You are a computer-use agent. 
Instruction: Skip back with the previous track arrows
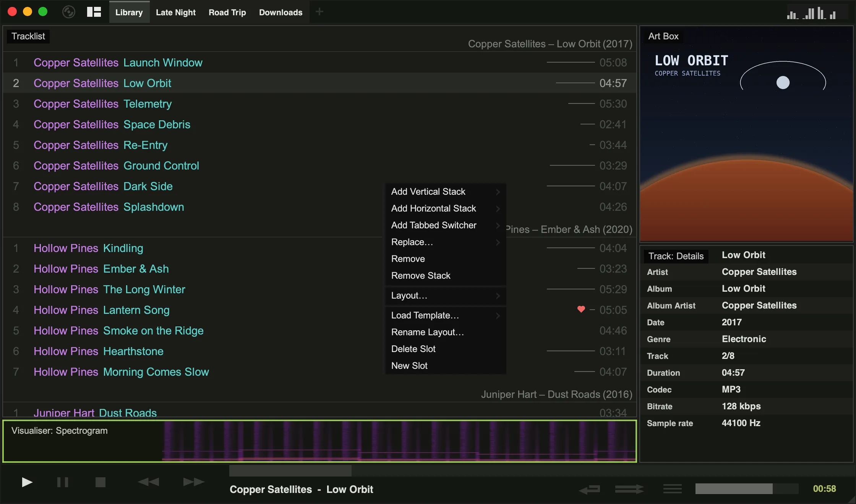pos(148,482)
